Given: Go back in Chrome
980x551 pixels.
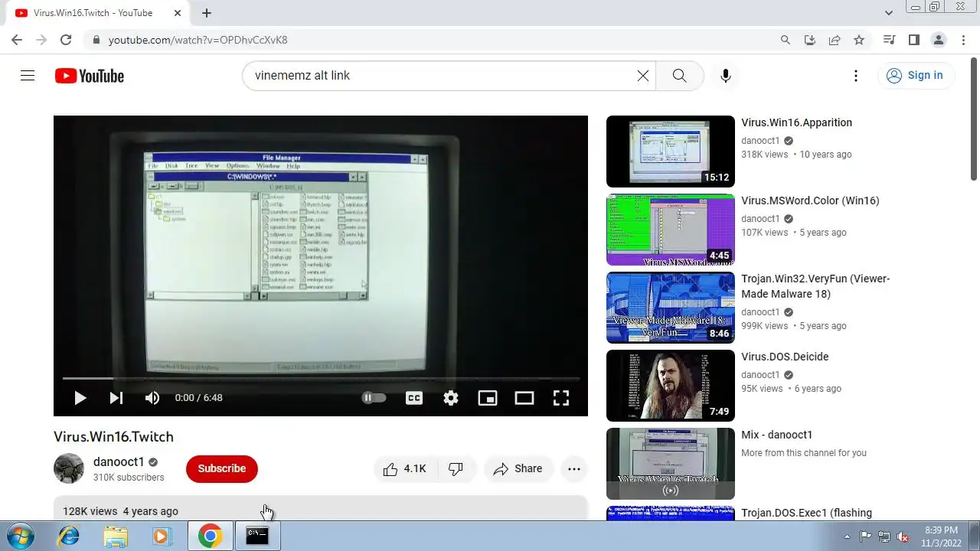Looking at the screenshot, I should click(17, 40).
